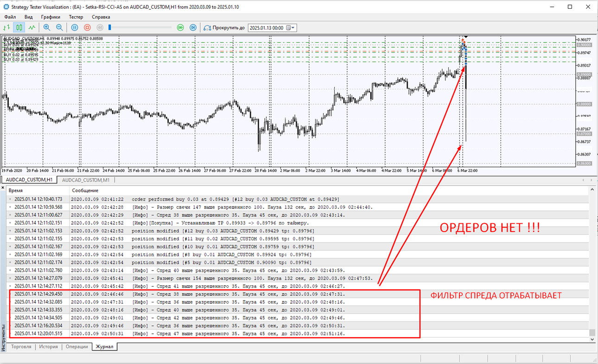Open the Операции tab
Image resolution: width=598 pixels, height=364 pixels.
(x=76, y=346)
